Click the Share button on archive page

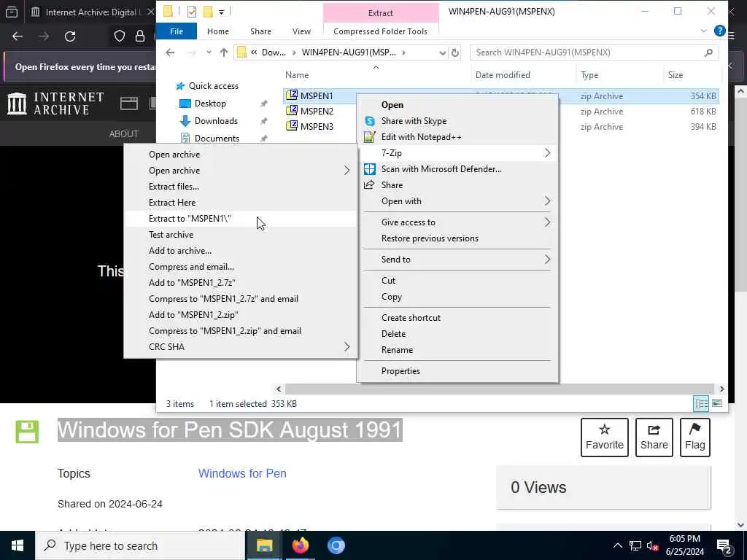tap(654, 437)
